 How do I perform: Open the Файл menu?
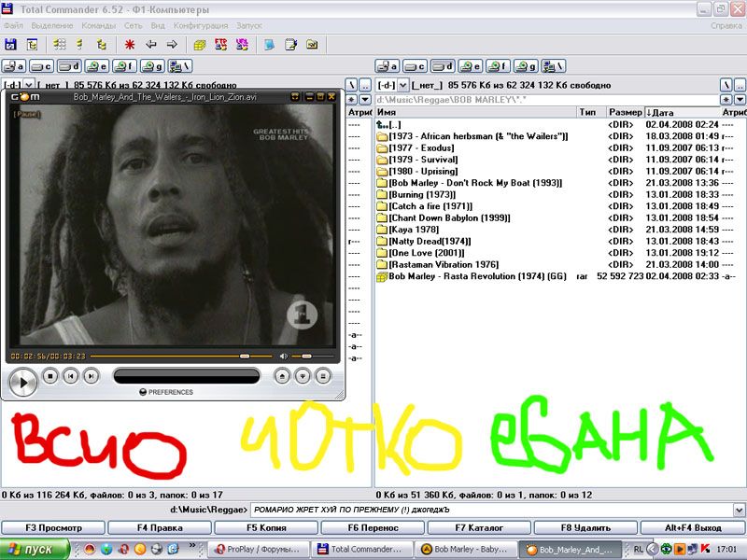[14, 26]
